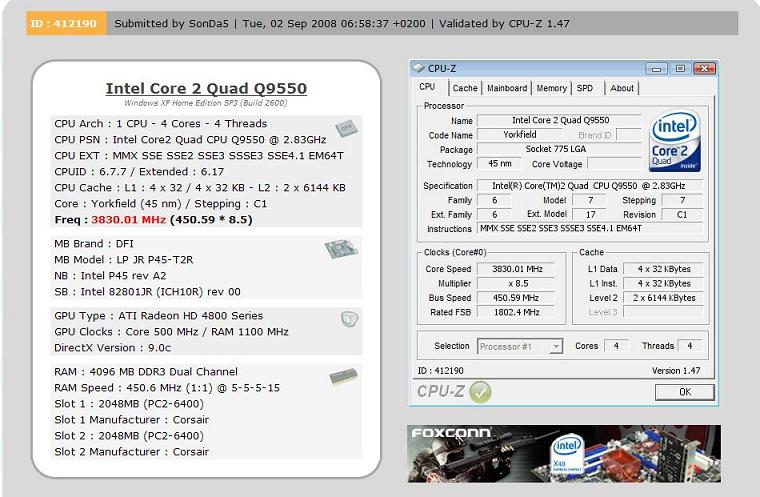This screenshot has height=497, width=760.
Task: Click 'Slot 1 : 2048MB (PC2-6400)' line
Action: [129, 404]
